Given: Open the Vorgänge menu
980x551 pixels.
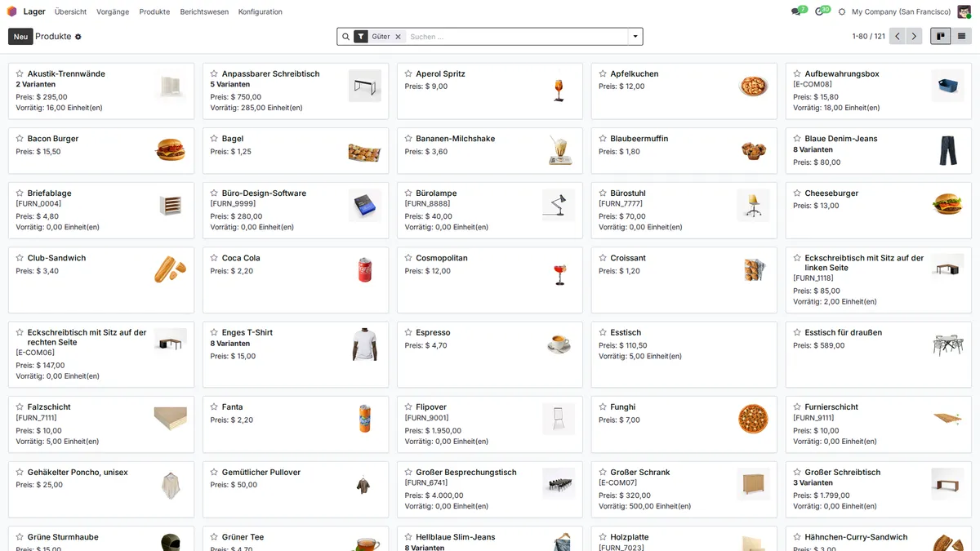Looking at the screenshot, I should [113, 11].
